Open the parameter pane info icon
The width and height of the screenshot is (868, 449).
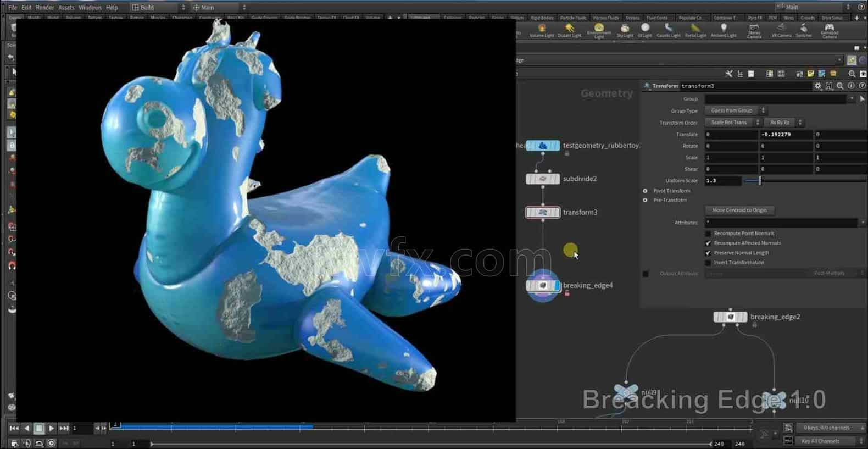point(851,86)
